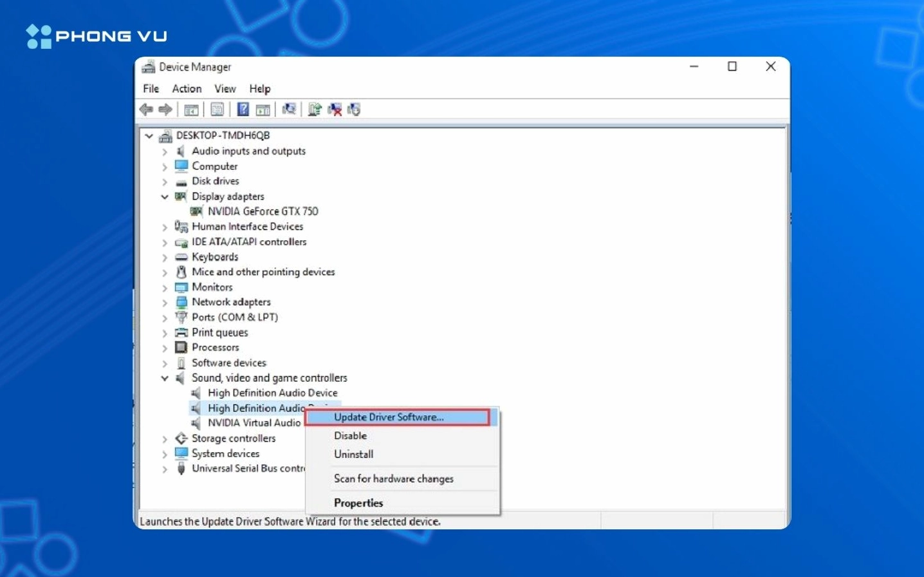Toggle the show/hide console tree icon
The image size is (924, 577).
pos(191,109)
